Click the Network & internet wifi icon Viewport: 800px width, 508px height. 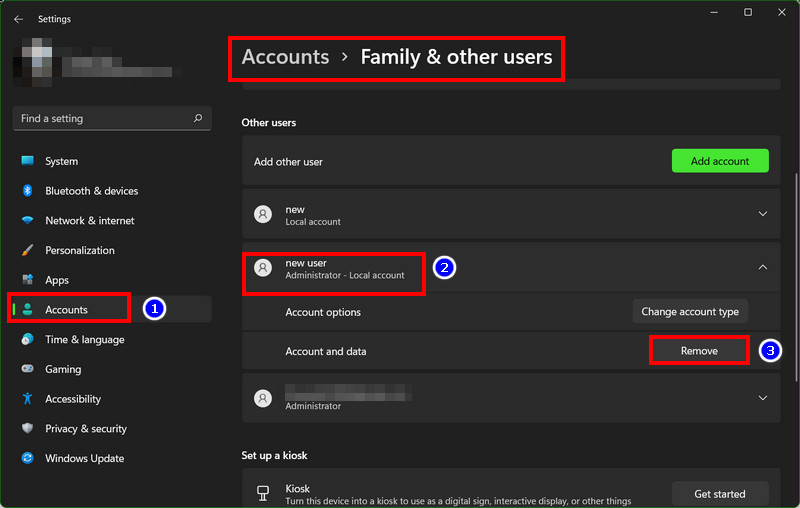click(28, 220)
